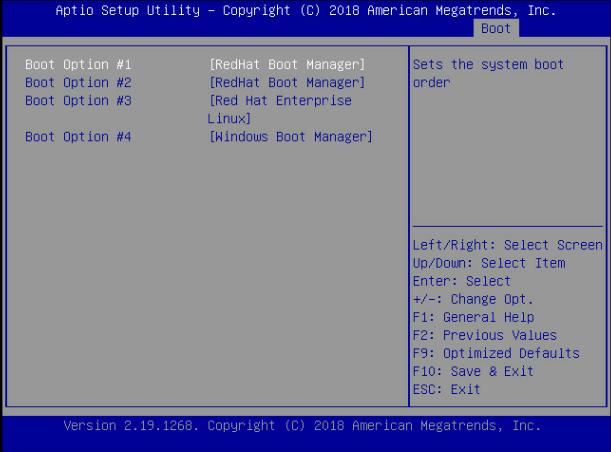Click the Aptio Setup Utility title text
This screenshot has width=611, height=452.
click(x=306, y=11)
